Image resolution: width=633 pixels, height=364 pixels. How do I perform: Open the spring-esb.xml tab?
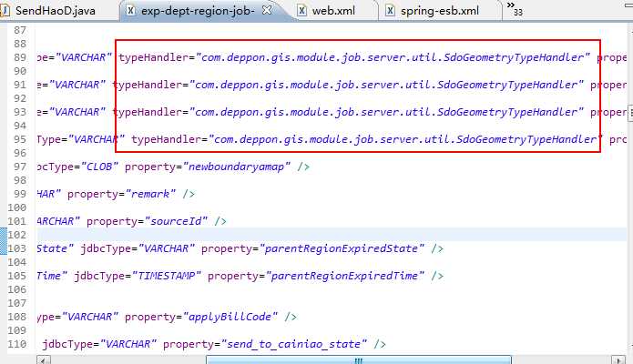(440, 11)
